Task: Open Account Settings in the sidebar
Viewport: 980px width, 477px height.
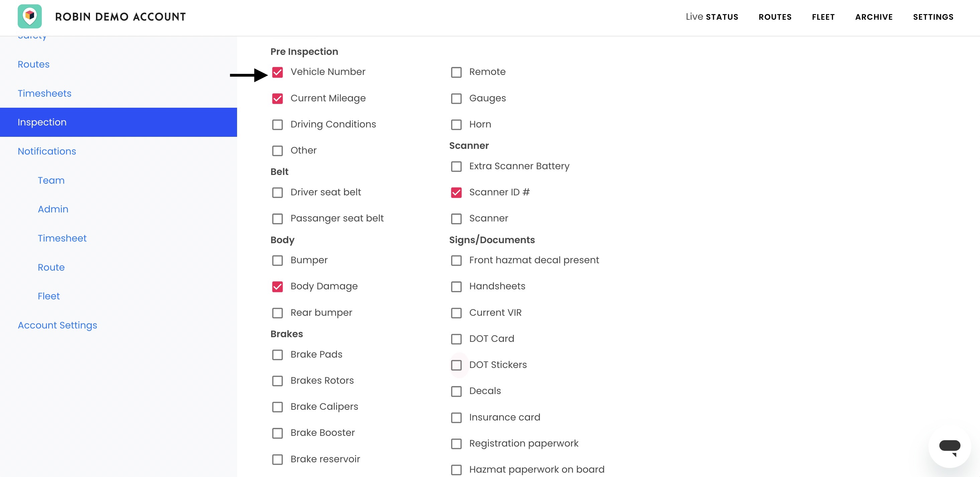Action: [58, 325]
